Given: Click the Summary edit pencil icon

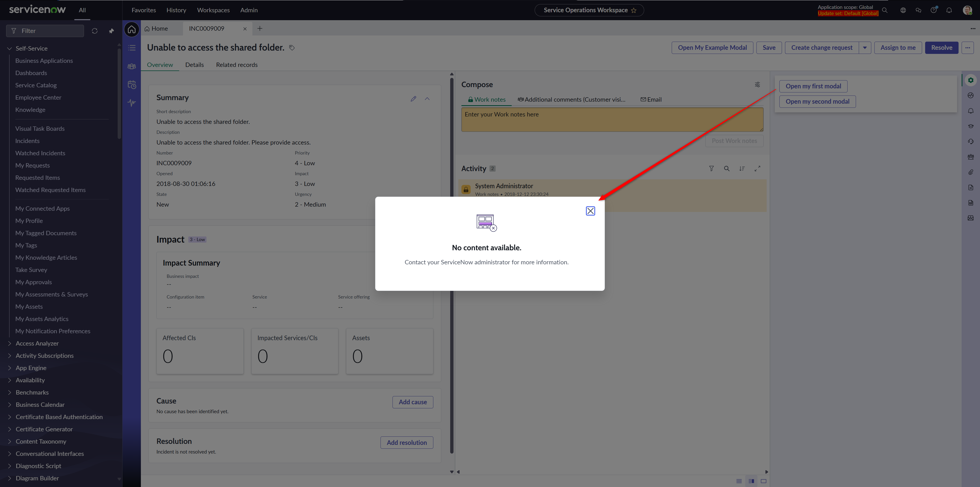Looking at the screenshot, I should pyautogui.click(x=413, y=99).
